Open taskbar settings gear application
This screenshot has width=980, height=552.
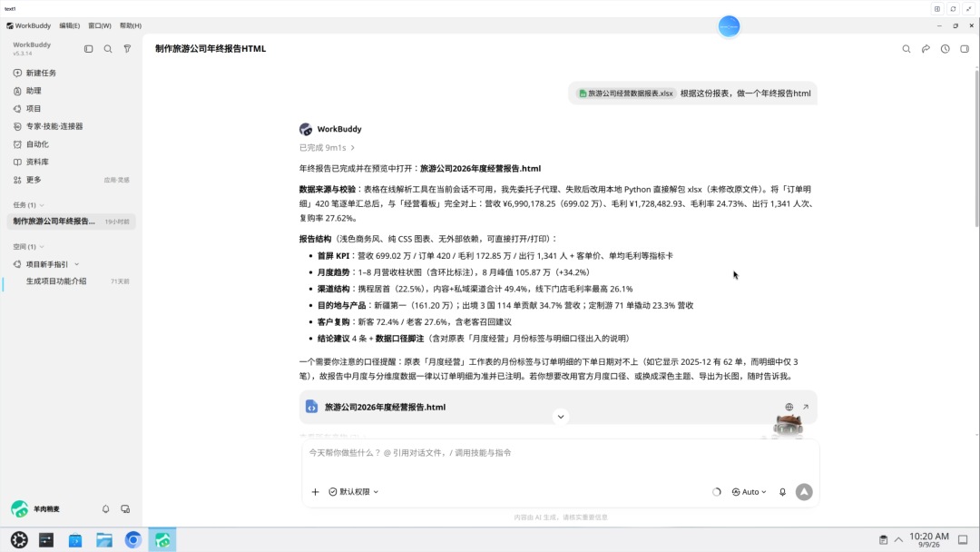[19, 540]
